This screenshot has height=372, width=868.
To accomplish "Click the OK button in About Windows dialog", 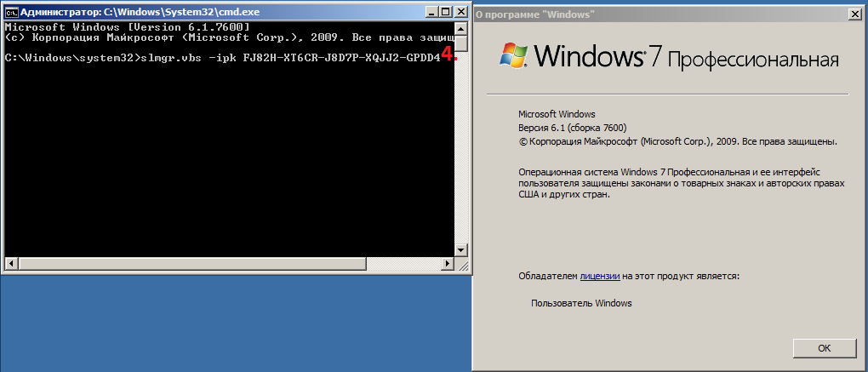I will coord(825,348).
